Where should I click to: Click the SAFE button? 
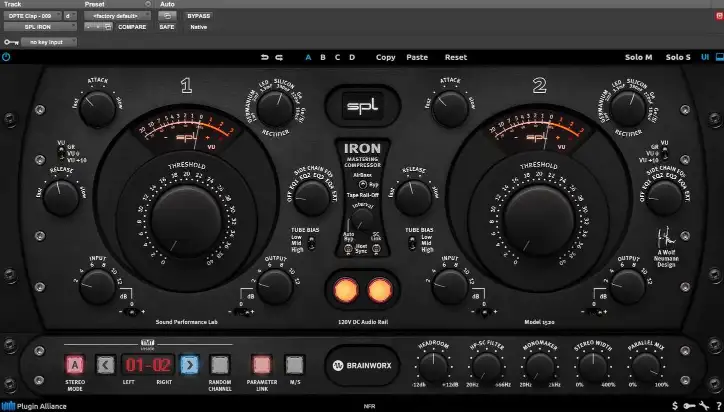point(167,27)
